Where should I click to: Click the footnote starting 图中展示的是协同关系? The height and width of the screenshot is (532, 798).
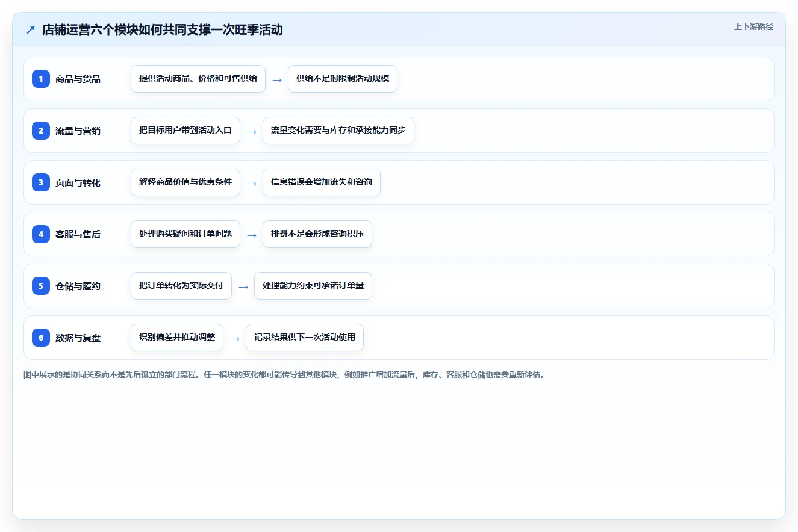(x=284, y=374)
